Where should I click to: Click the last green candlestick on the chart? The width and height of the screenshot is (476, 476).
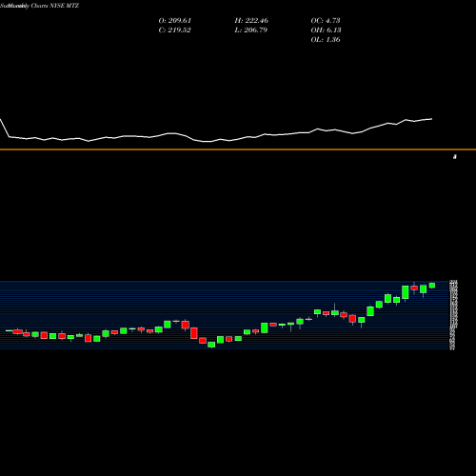[432, 286]
